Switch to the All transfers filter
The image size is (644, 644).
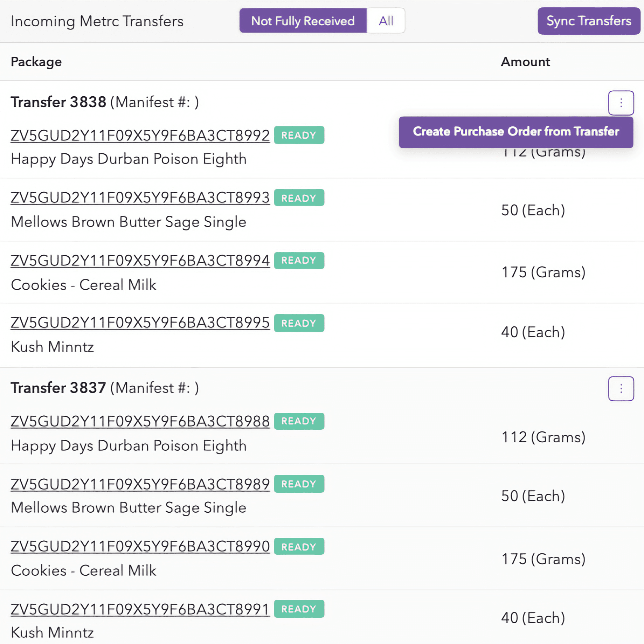pyautogui.click(x=386, y=21)
